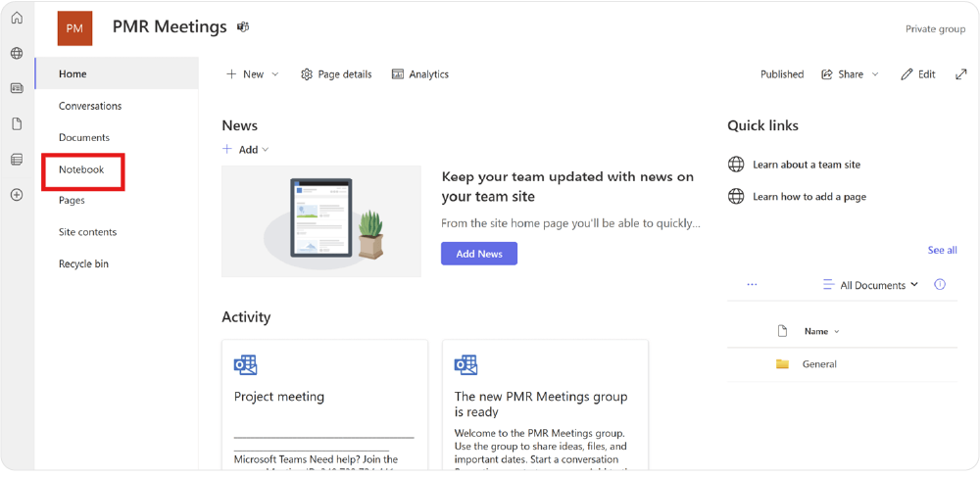
Task: Open the My files page icon
Action: (x=17, y=123)
